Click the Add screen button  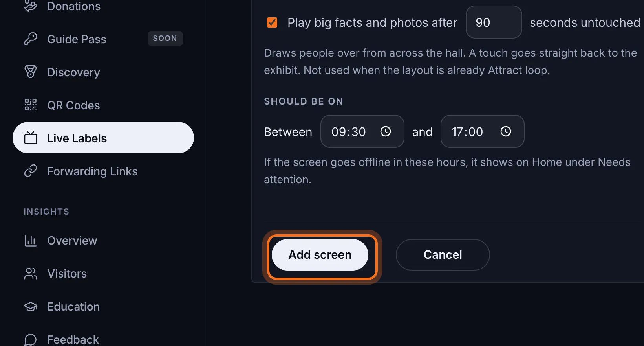pos(320,255)
